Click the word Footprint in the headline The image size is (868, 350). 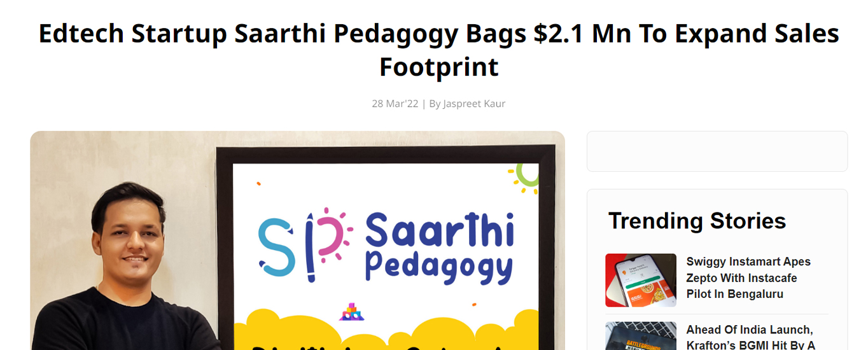(x=438, y=66)
